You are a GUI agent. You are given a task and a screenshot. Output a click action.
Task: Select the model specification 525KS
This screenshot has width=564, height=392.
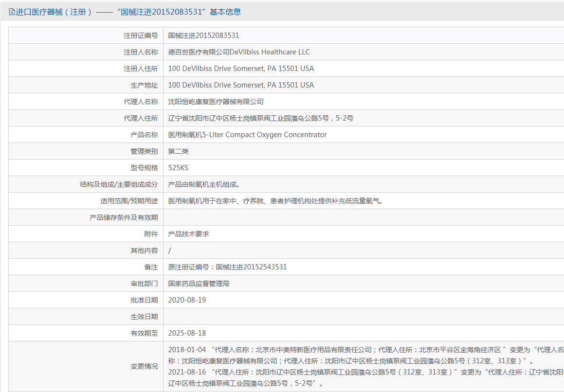[x=178, y=168]
